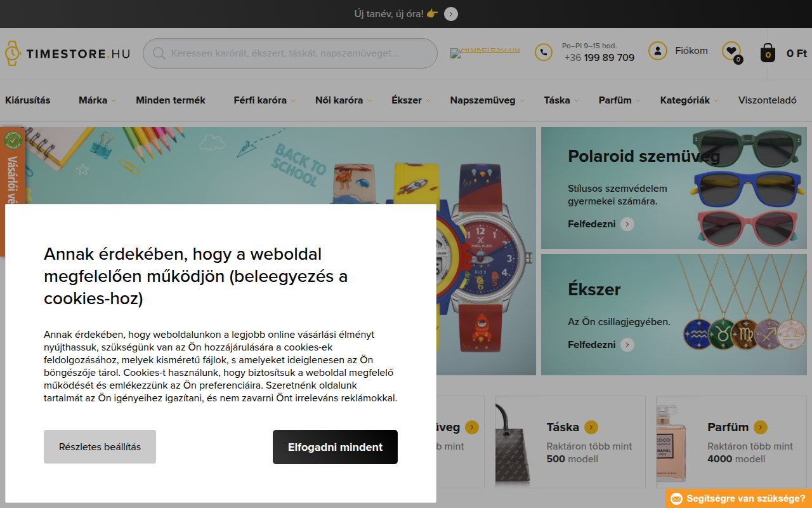Screen dimensions: 812x508
Task: Open the Kiárusítás menu item
Action: 28,100
